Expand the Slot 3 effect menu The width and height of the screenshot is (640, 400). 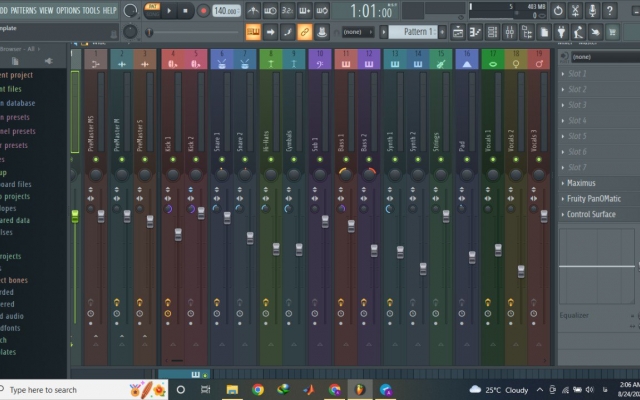(x=563, y=105)
